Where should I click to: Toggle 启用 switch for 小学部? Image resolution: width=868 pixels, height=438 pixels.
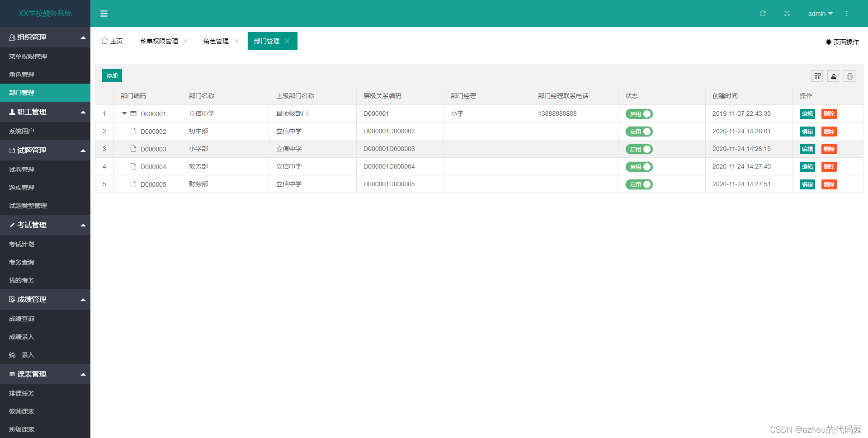point(639,149)
